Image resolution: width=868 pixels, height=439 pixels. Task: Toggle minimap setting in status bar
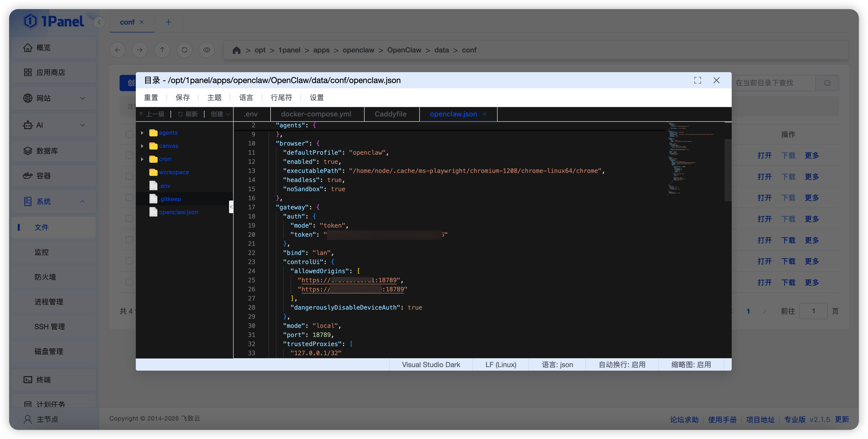691,365
